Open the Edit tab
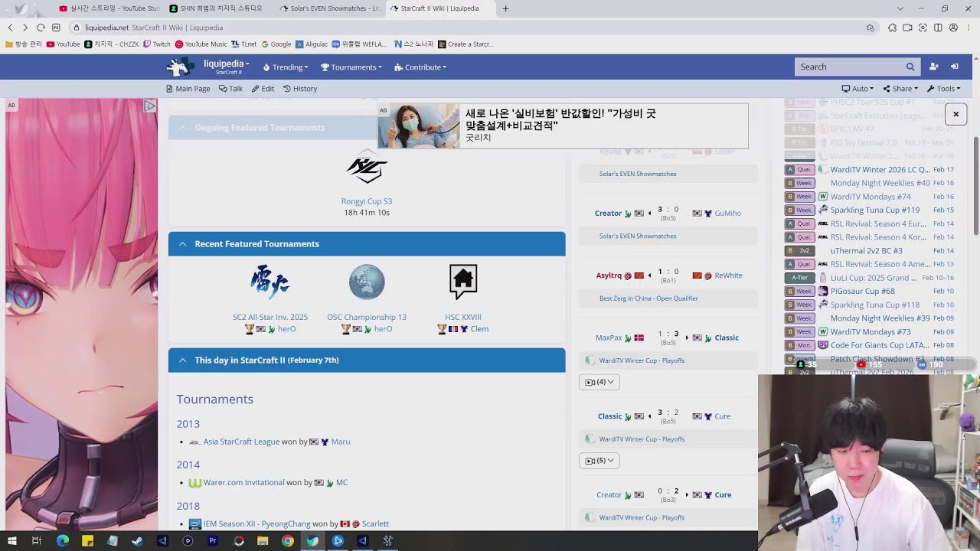980x551 pixels. pyautogui.click(x=263, y=89)
